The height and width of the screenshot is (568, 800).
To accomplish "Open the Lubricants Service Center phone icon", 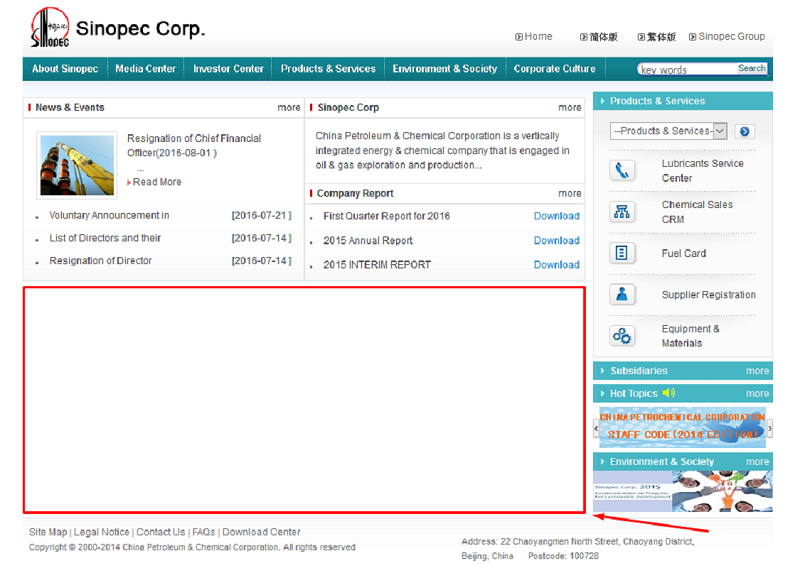I will click(x=622, y=170).
